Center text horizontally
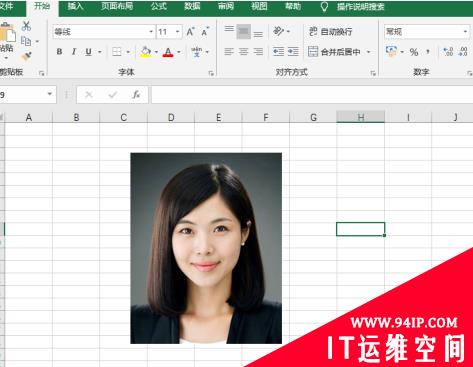Viewport: 473px width, 367px height. pos(244,52)
